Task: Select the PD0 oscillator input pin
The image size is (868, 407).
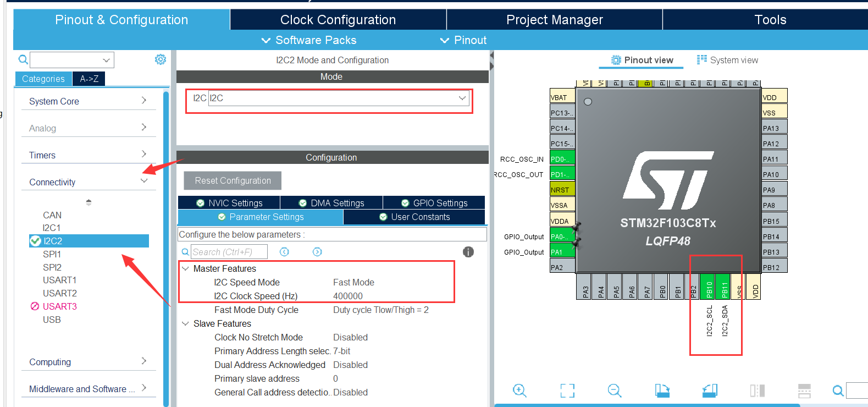Action: (x=562, y=159)
